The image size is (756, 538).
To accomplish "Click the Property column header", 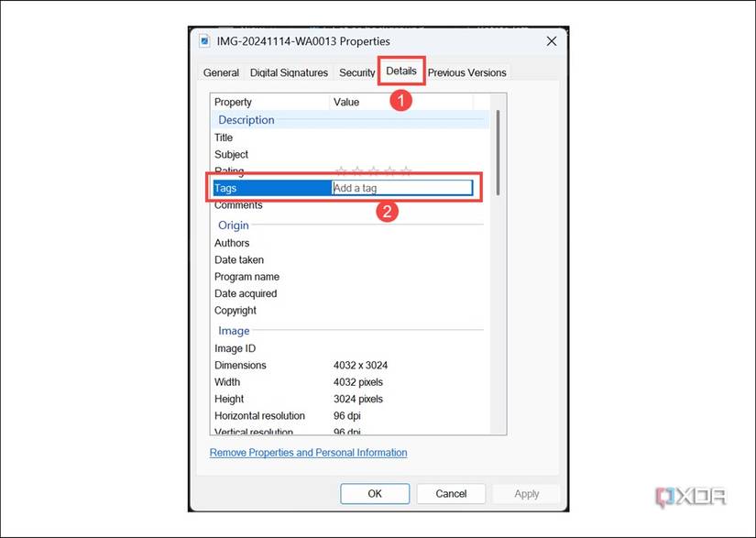I will point(270,103).
